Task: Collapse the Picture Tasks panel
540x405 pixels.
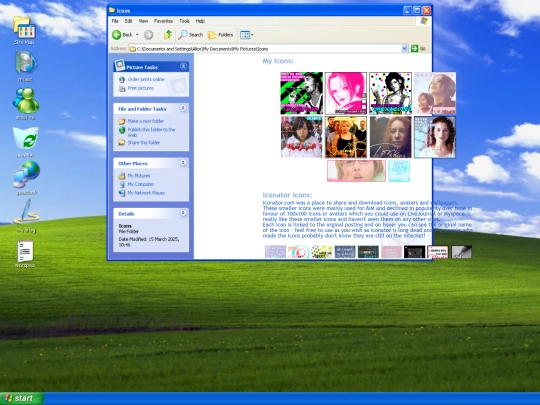Action: click(x=183, y=66)
